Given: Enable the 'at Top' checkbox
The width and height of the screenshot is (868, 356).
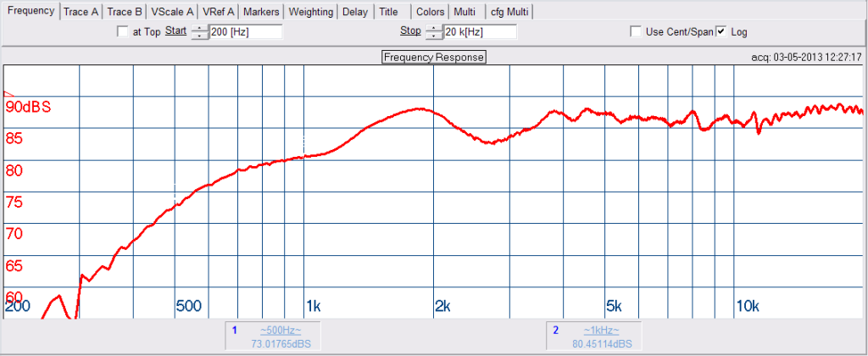Looking at the screenshot, I should point(121,32).
